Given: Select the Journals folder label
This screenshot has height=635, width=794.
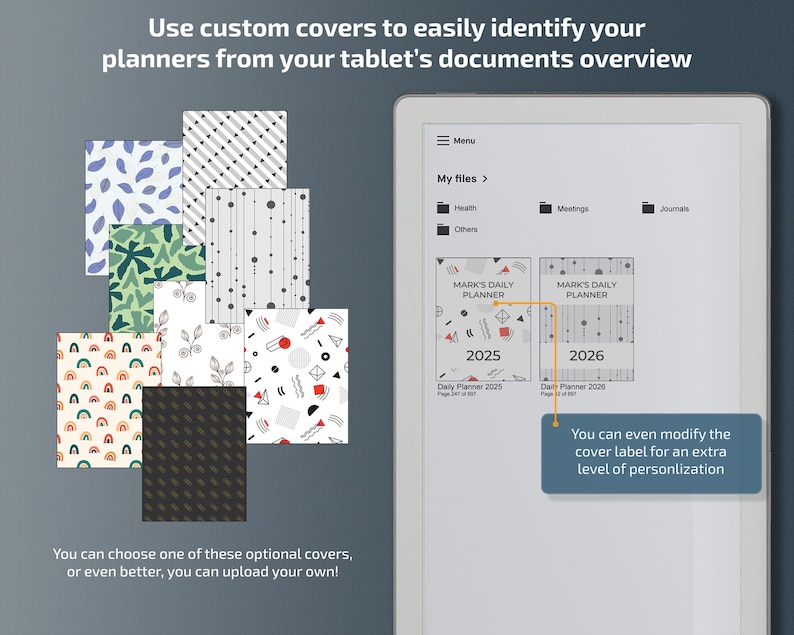Looking at the screenshot, I should coord(674,209).
